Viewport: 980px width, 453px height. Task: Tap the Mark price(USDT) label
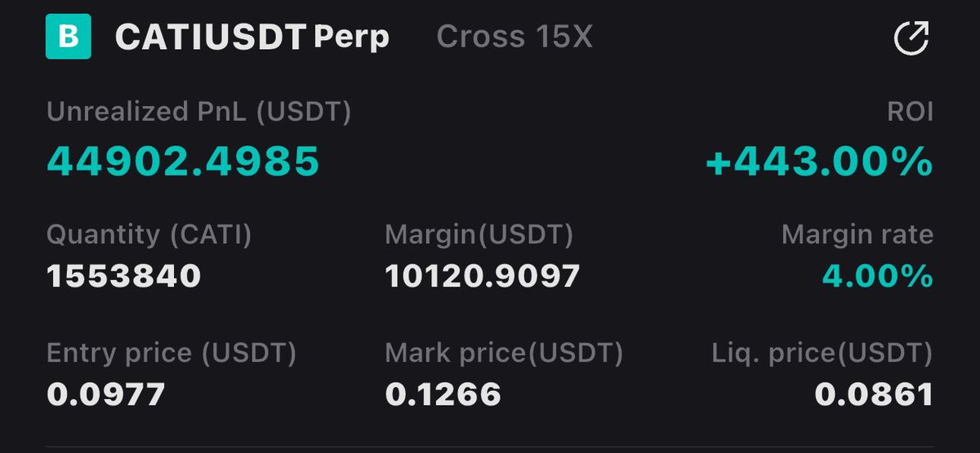coord(504,353)
